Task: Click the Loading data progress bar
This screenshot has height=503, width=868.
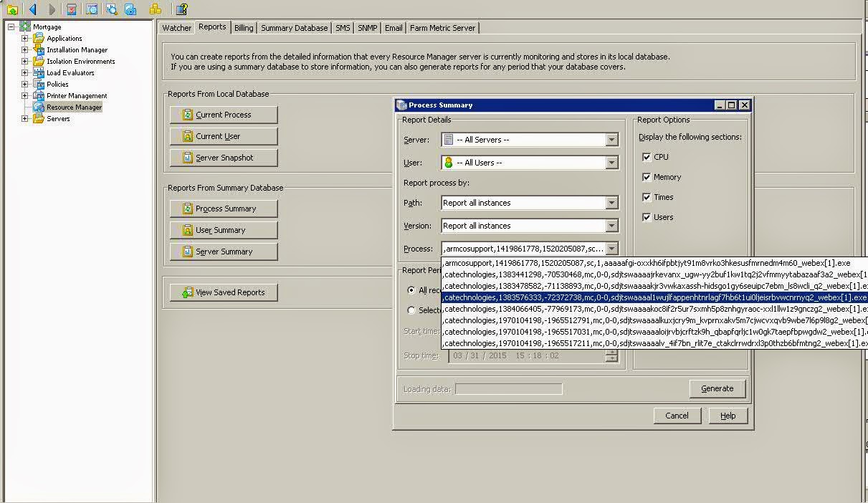Action: tap(509, 389)
